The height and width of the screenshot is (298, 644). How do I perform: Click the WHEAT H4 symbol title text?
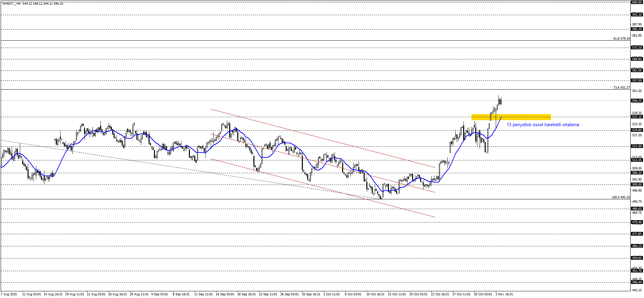click(11, 4)
